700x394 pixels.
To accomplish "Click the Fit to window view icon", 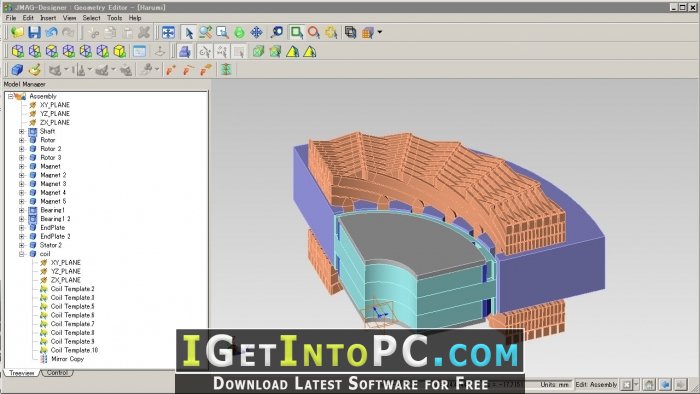I will 168,33.
